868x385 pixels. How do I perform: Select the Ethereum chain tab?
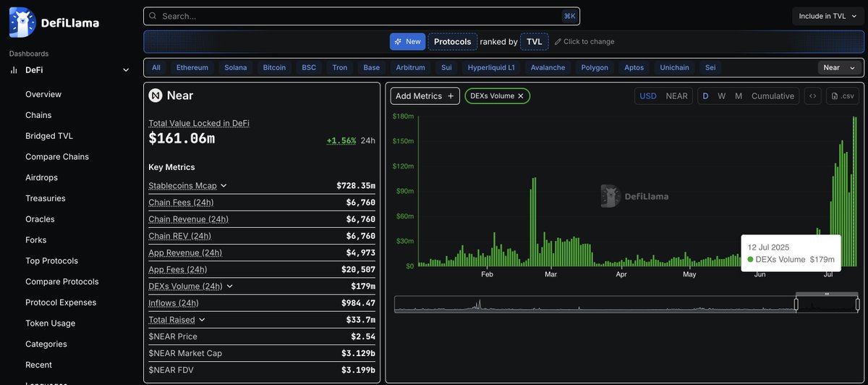[192, 67]
